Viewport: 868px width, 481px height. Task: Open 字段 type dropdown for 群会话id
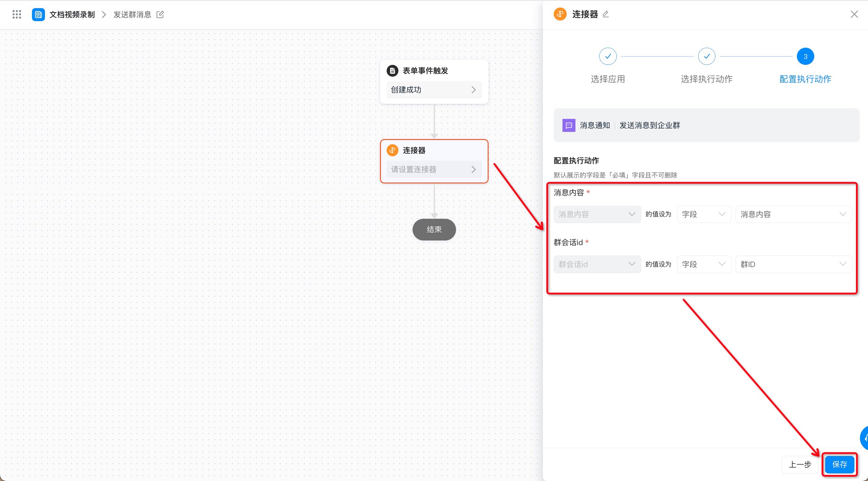click(704, 264)
